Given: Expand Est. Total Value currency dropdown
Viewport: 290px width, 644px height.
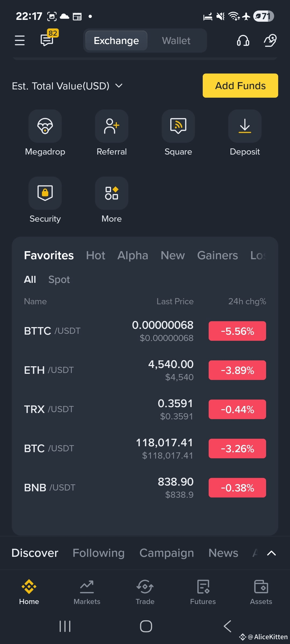Looking at the screenshot, I should 119,86.
